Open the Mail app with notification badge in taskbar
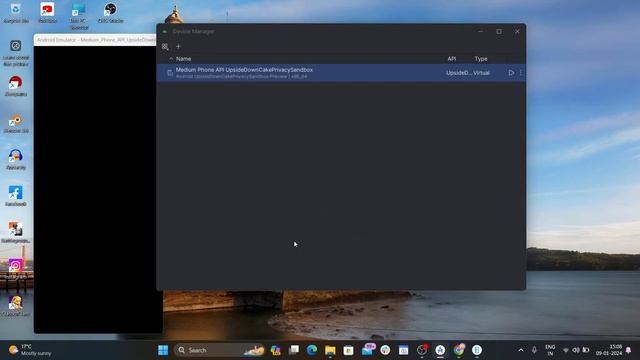The image size is (640, 360). (367, 350)
